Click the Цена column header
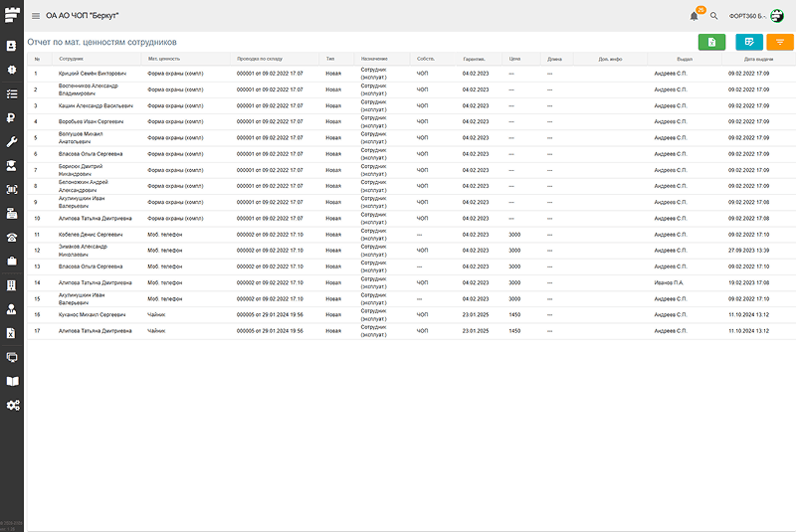 pyautogui.click(x=514, y=59)
